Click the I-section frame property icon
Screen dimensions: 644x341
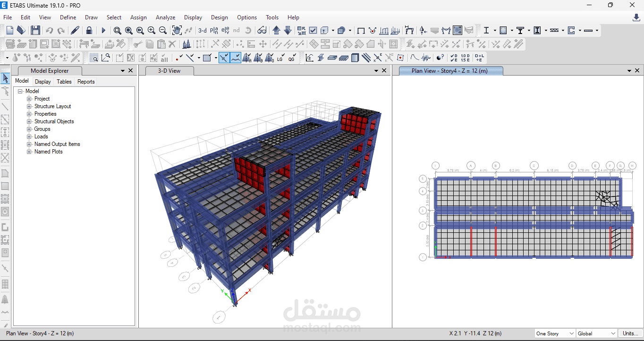486,30
